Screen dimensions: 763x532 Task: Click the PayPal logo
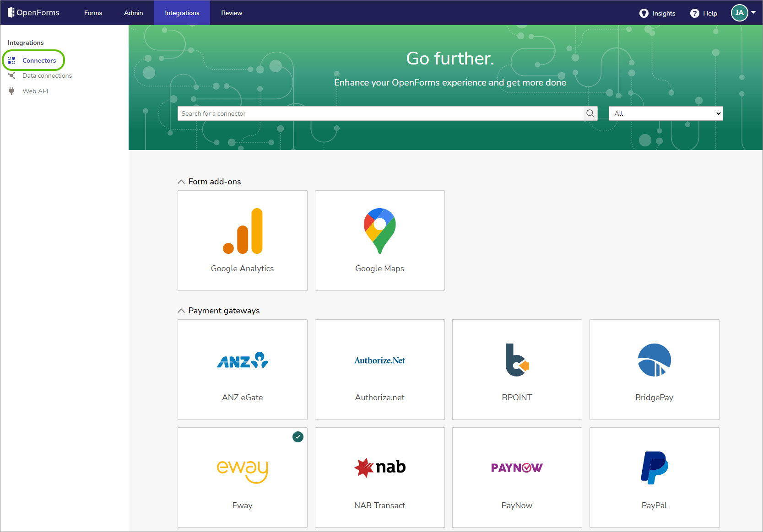(655, 468)
